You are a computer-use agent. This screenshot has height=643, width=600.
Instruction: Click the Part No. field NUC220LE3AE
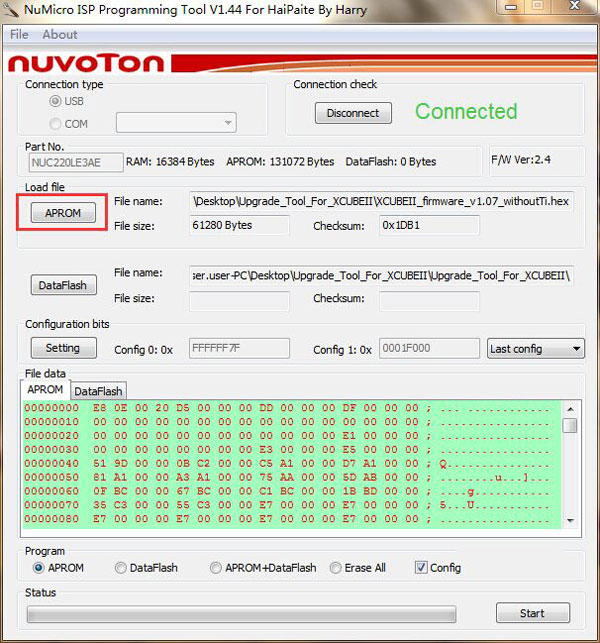coord(75,162)
